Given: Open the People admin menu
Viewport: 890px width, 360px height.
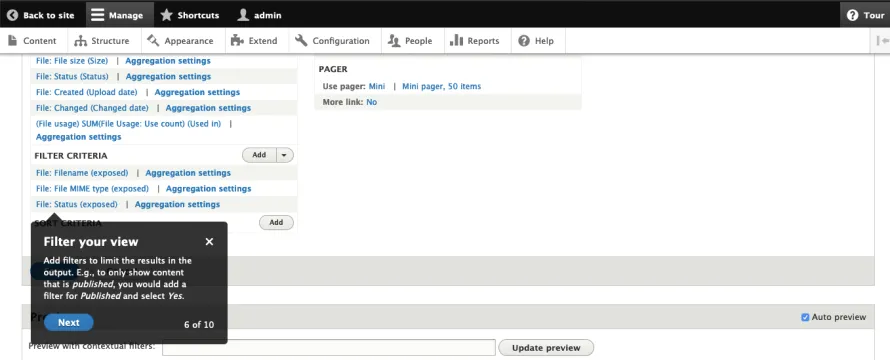Looking at the screenshot, I should point(411,41).
